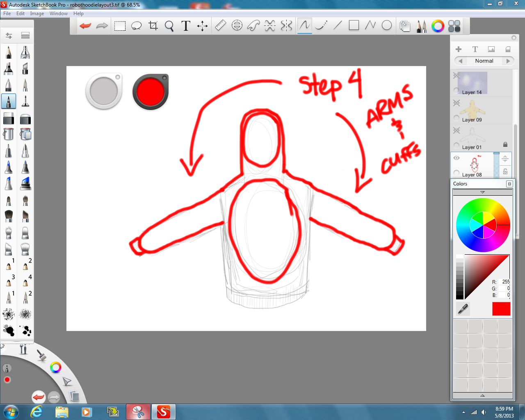This screenshot has width=525, height=420.
Task: Add a new layer with the plus button
Action: pyautogui.click(x=458, y=49)
